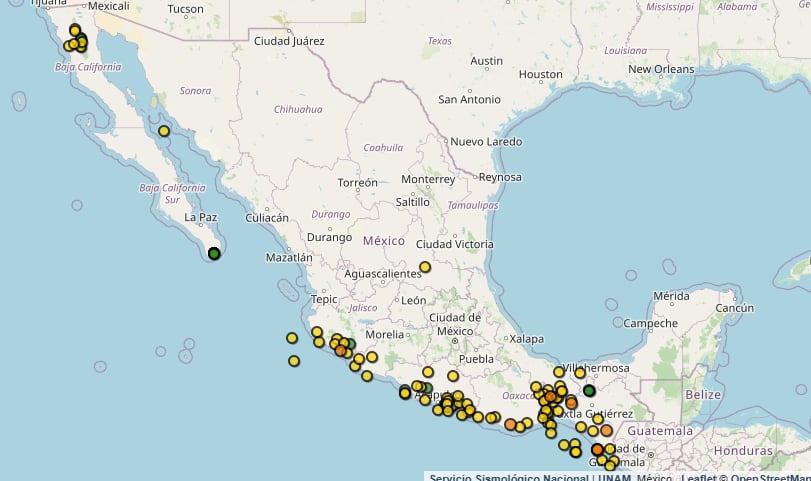The height and width of the screenshot is (481, 811).
Task: Click the yellow marker overlapping the Tuxtla Gutiérrez label
Action: point(598,418)
